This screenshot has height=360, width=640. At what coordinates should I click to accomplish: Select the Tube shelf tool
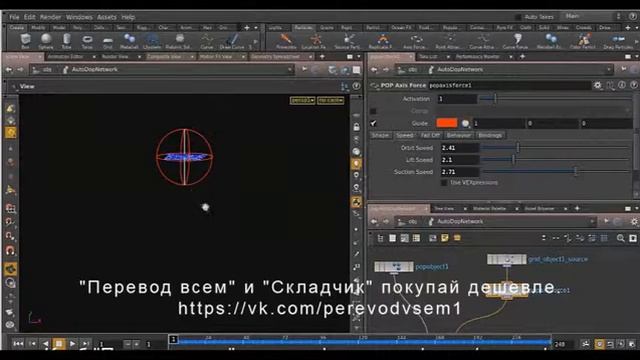(67, 41)
